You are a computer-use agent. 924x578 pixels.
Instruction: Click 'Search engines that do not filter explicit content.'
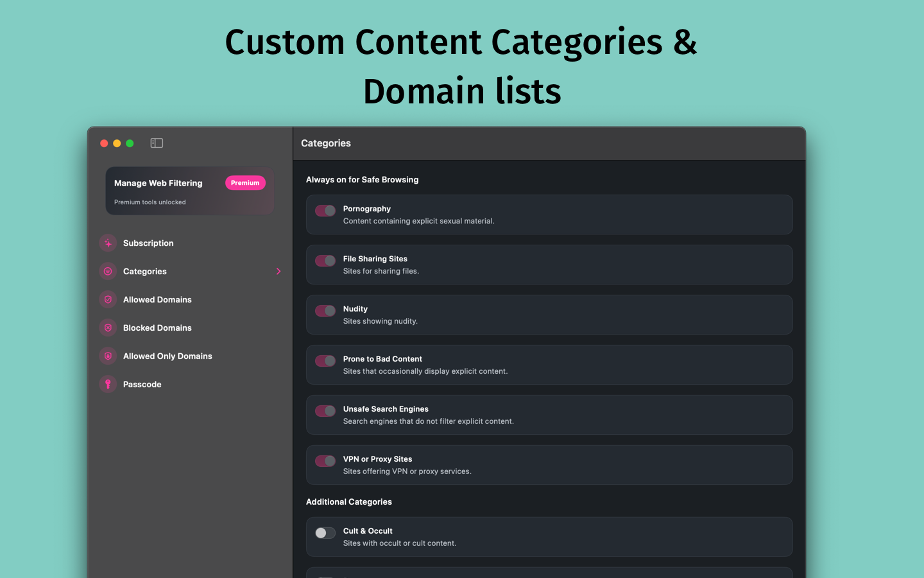[429, 421]
